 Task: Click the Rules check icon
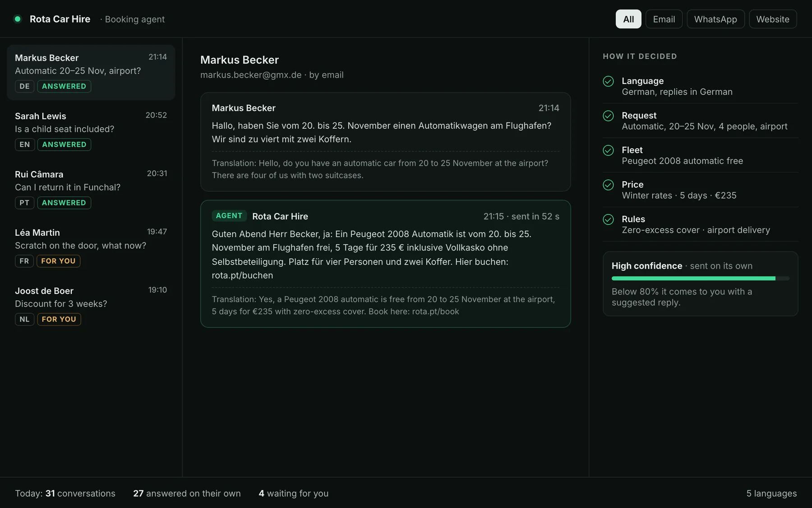pos(608,219)
